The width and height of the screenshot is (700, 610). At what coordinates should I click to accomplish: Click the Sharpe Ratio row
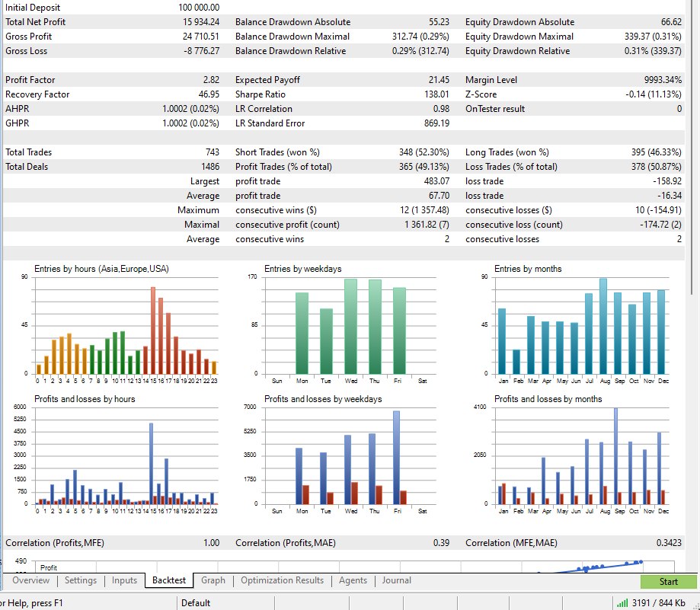[x=341, y=94]
